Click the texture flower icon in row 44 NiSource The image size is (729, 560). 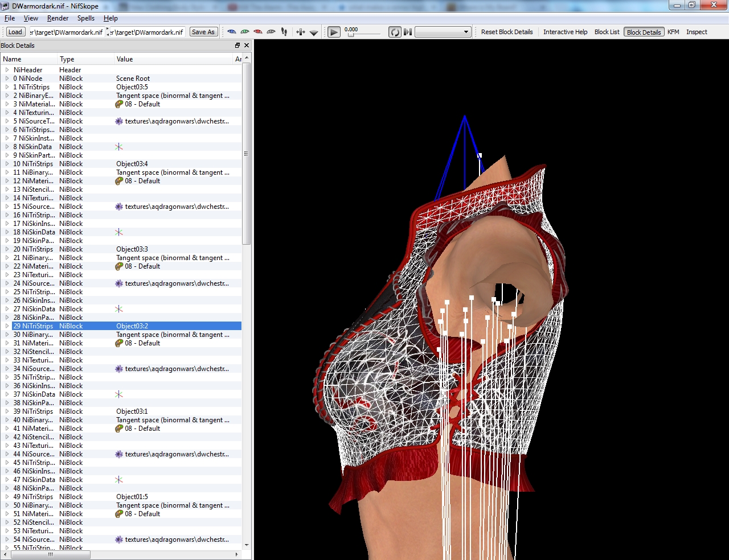pos(119,454)
